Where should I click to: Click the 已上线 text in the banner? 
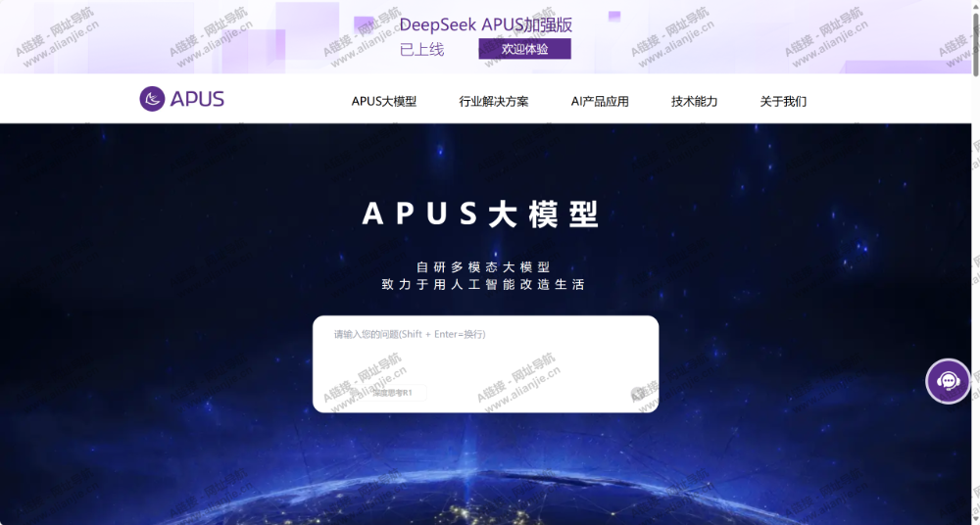tap(421, 49)
